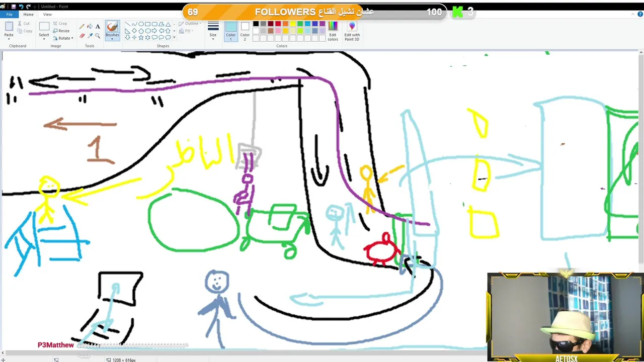
Task: Switch to the View ribbon tab
Action: [x=47, y=15]
